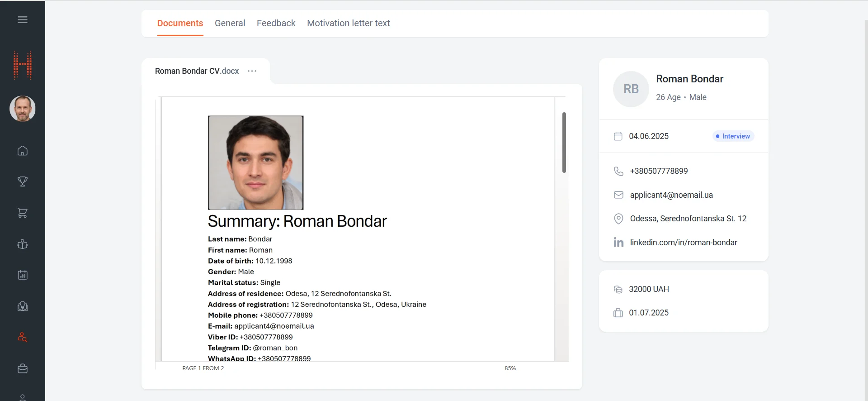This screenshot has height=401, width=868.
Task: Click the home icon in sidebar
Action: click(x=23, y=151)
